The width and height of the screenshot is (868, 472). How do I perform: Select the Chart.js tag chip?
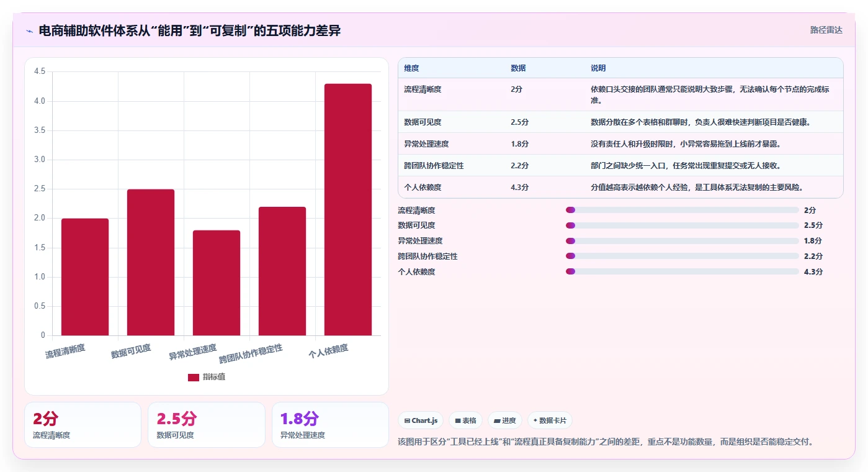point(421,420)
